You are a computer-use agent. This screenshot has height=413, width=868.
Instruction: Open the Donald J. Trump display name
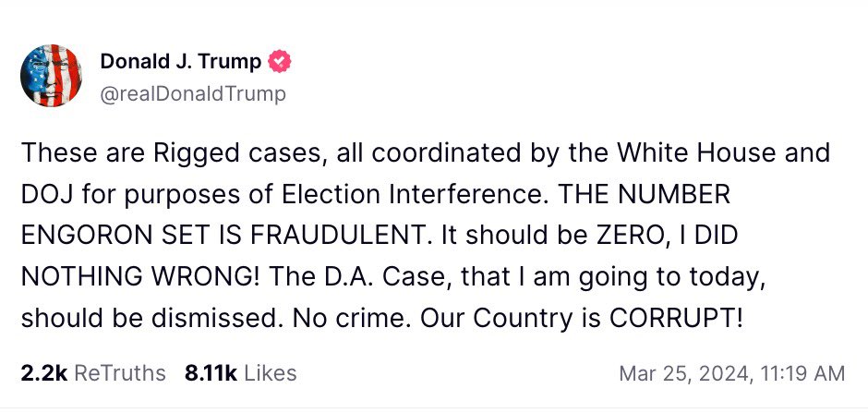point(180,63)
